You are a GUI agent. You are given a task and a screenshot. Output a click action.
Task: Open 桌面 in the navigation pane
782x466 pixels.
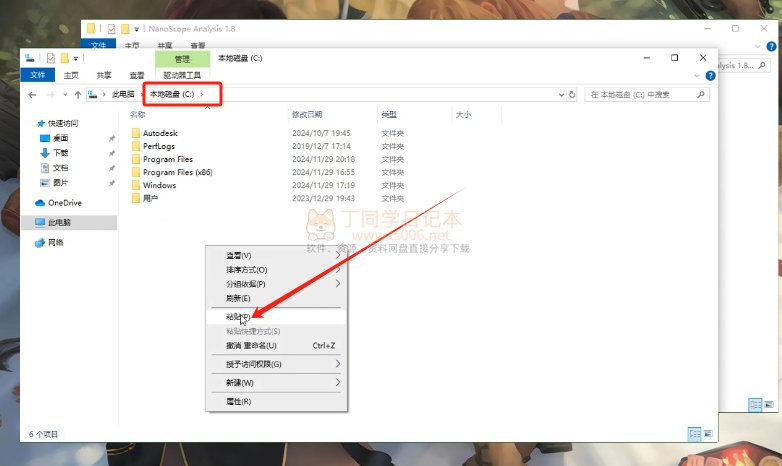click(x=60, y=138)
